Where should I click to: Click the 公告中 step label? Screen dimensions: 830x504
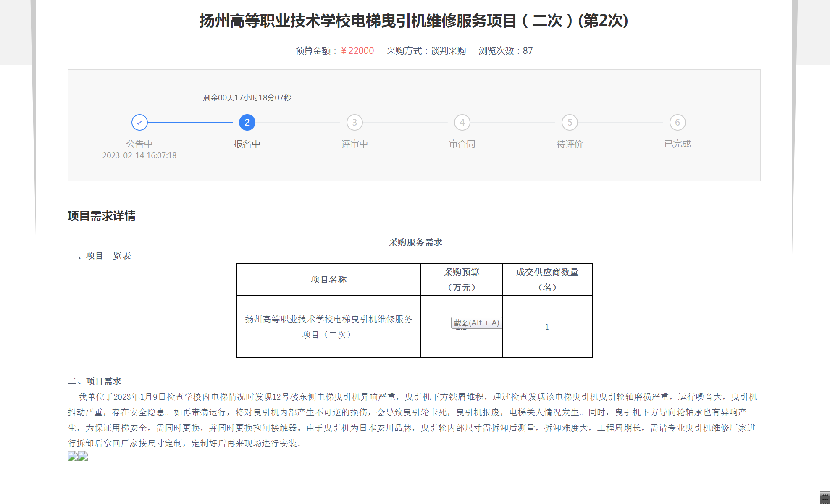tap(139, 144)
